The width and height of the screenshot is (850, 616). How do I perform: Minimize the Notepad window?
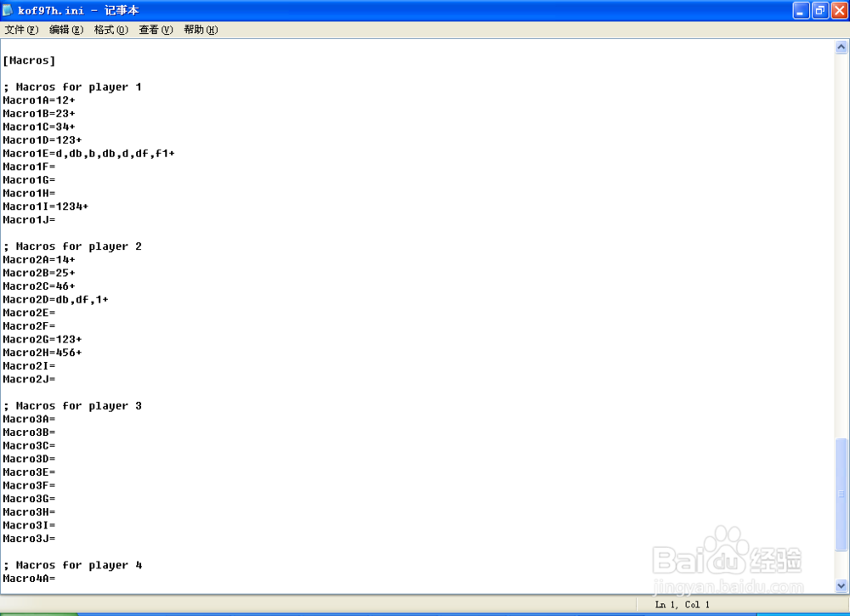801,10
